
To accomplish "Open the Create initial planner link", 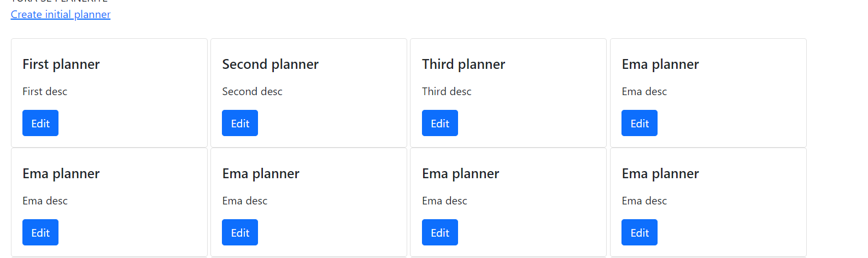I will (x=61, y=15).
